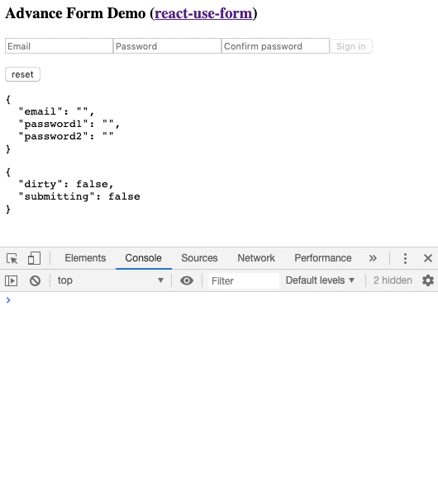Image resolution: width=438 pixels, height=480 pixels.
Task: Click the "password2": "" line
Action: tap(66, 136)
